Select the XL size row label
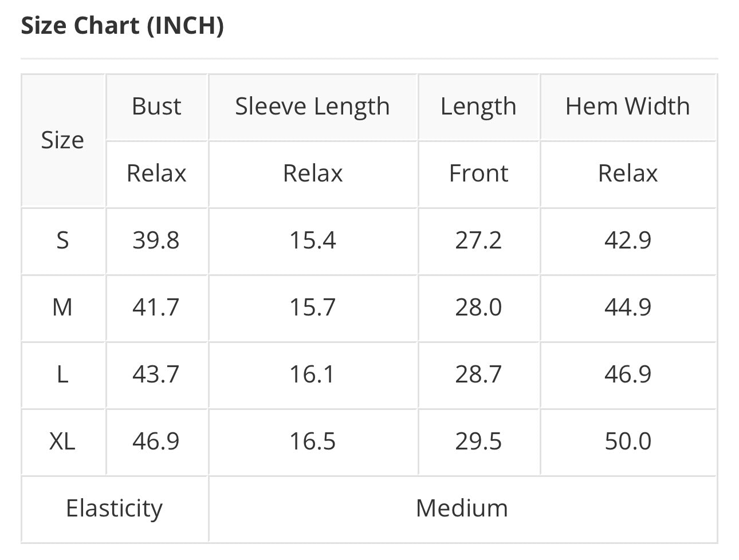The width and height of the screenshot is (739, 560). pos(62,441)
